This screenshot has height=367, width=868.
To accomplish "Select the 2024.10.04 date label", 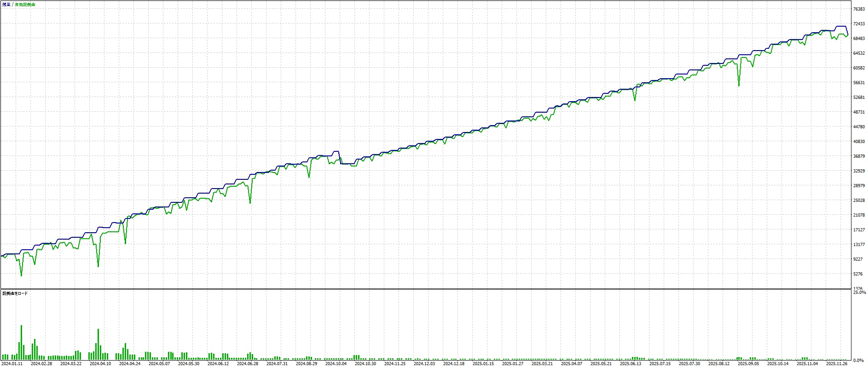I will 336,363.
